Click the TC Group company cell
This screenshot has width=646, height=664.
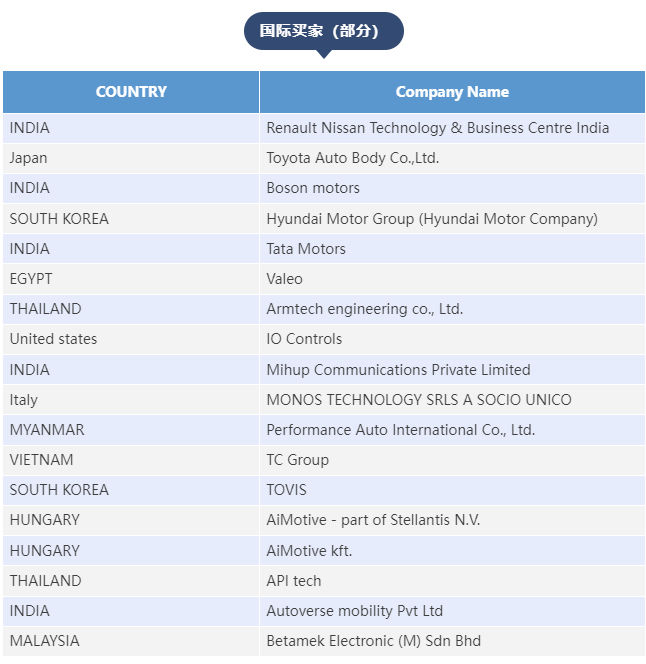coord(297,460)
